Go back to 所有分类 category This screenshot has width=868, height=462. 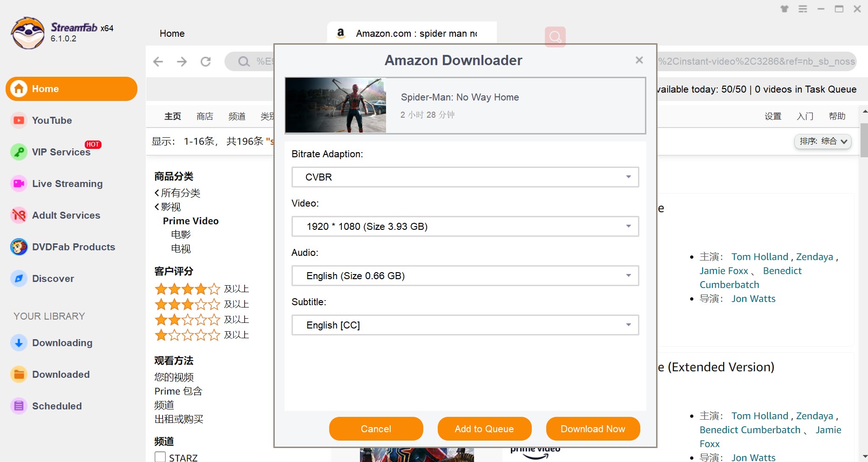(177, 193)
